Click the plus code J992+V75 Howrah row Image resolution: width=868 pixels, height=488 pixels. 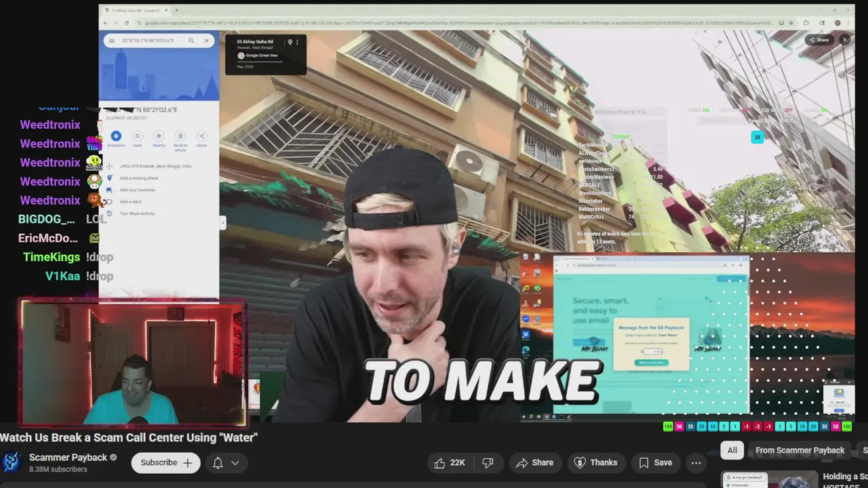point(155,166)
